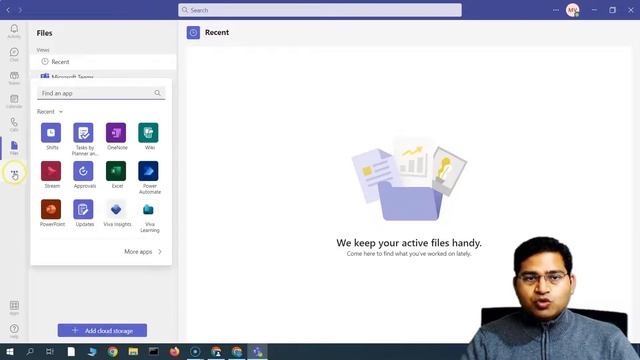The height and width of the screenshot is (360, 640).
Task: Open Firefox from taskbar
Action: point(175,352)
